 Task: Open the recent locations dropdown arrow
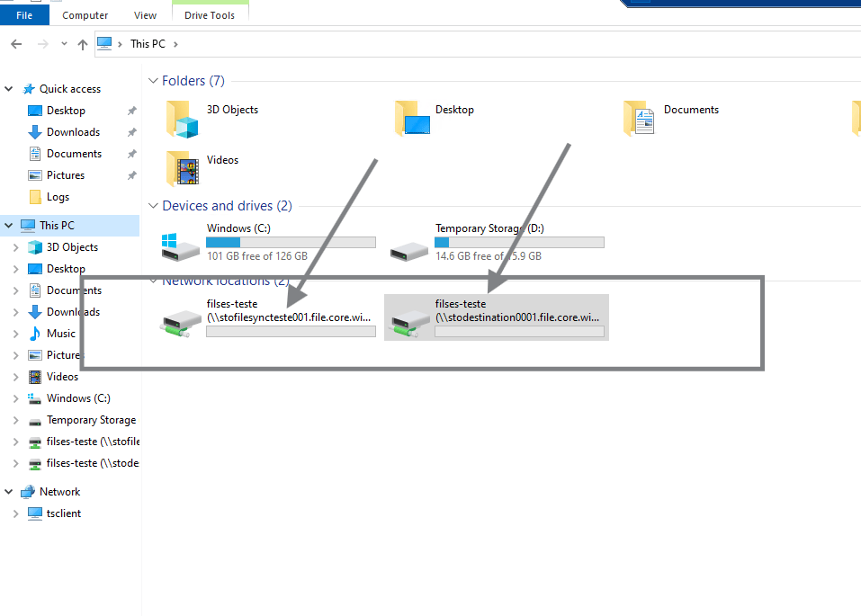(64, 44)
